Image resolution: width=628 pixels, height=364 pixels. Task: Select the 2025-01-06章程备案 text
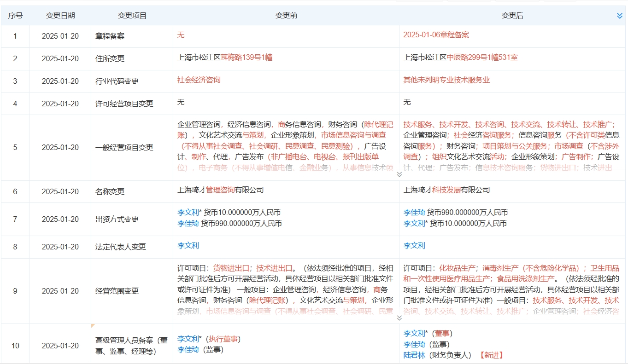coord(436,35)
